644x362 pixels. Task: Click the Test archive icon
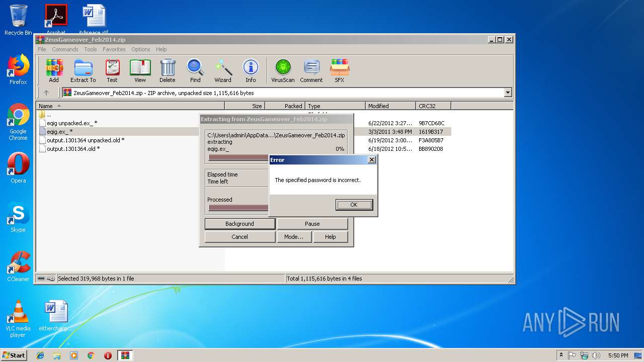tap(112, 70)
